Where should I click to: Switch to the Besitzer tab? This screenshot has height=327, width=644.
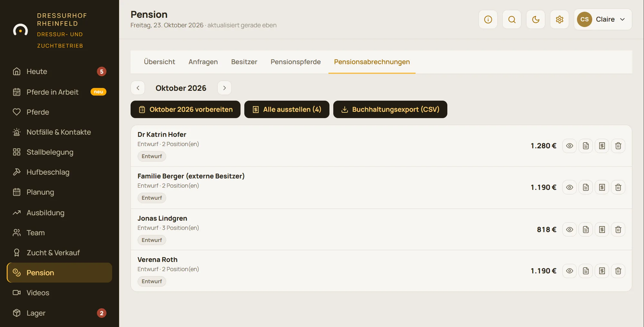[x=244, y=62]
